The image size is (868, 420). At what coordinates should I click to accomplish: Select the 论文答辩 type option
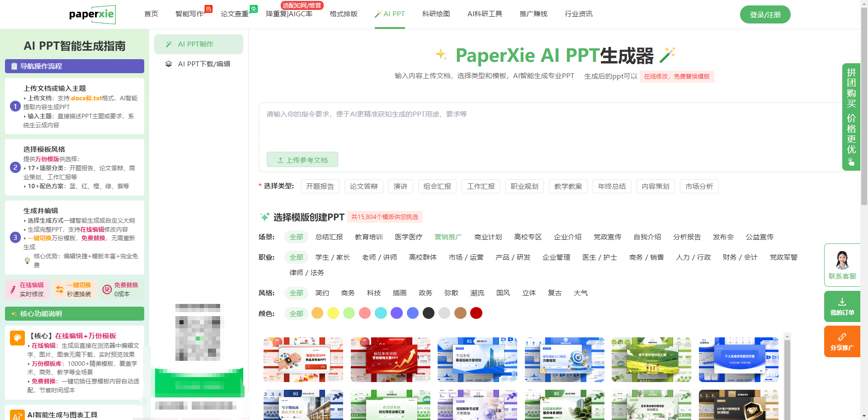pyautogui.click(x=363, y=187)
